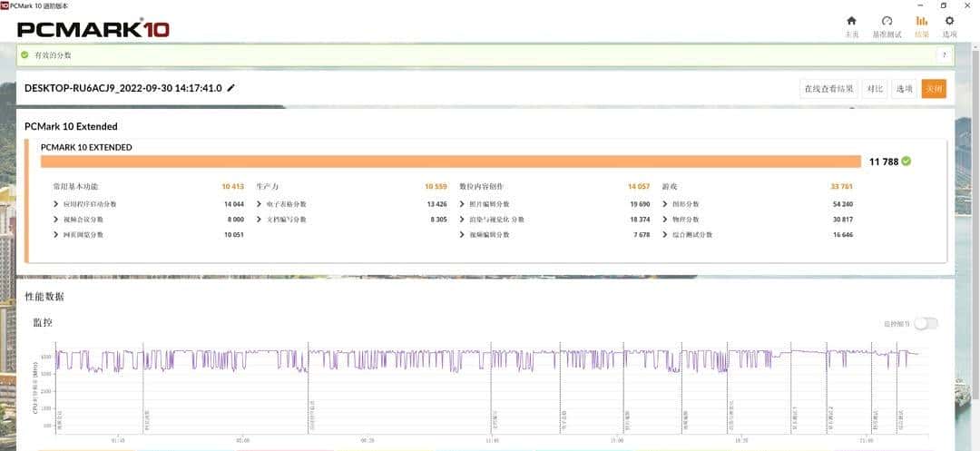Click the 生产力 Productivity group label
Image resolution: width=980 pixels, height=451 pixels.
click(267, 186)
